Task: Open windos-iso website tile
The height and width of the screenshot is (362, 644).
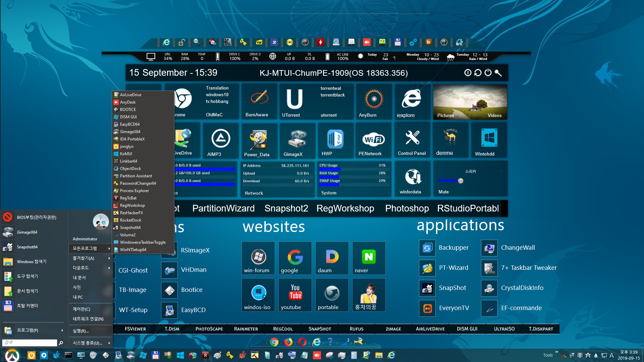Action: coord(258,295)
